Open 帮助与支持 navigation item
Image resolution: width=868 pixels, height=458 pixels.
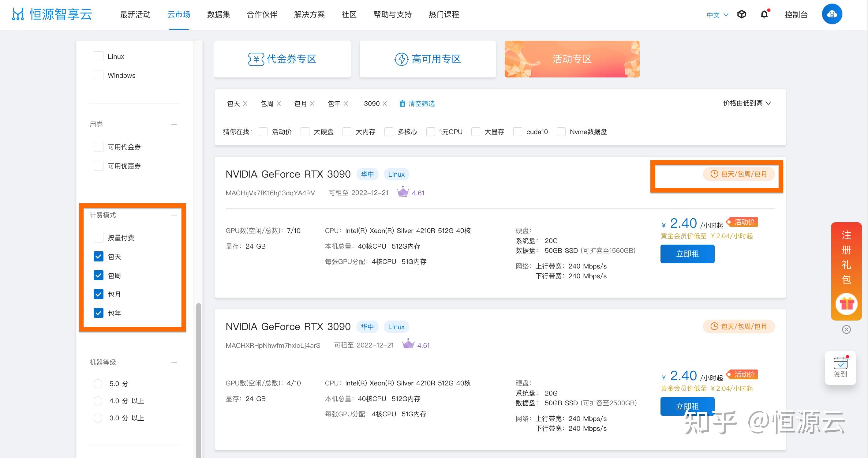point(393,14)
